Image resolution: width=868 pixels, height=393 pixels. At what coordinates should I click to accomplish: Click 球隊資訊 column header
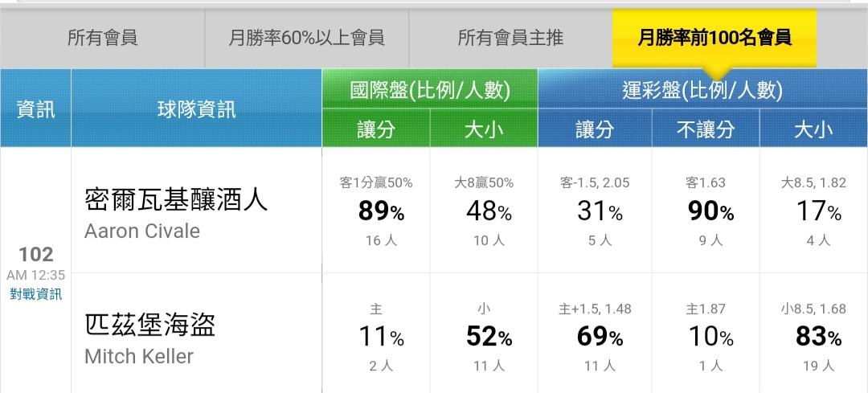(197, 108)
